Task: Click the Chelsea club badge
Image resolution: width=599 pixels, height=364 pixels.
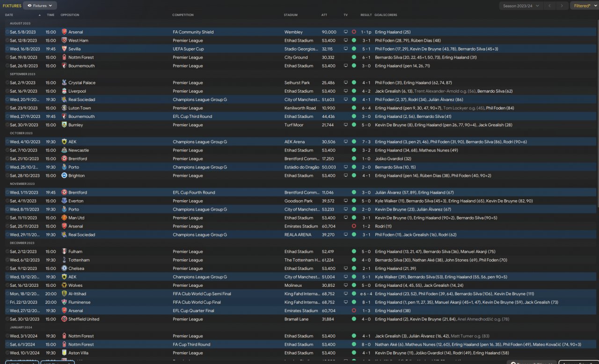Action: (64, 268)
